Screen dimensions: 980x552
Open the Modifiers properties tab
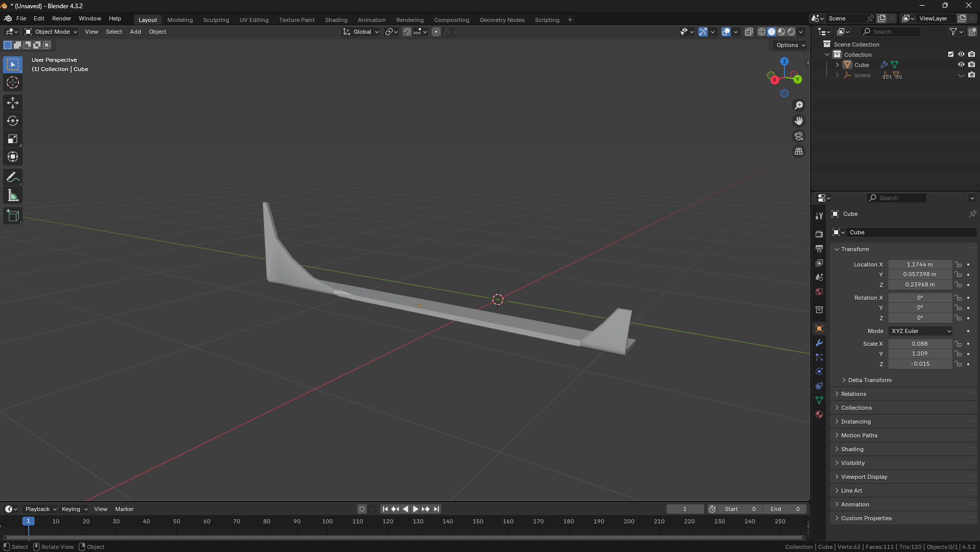click(x=819, y=343)
